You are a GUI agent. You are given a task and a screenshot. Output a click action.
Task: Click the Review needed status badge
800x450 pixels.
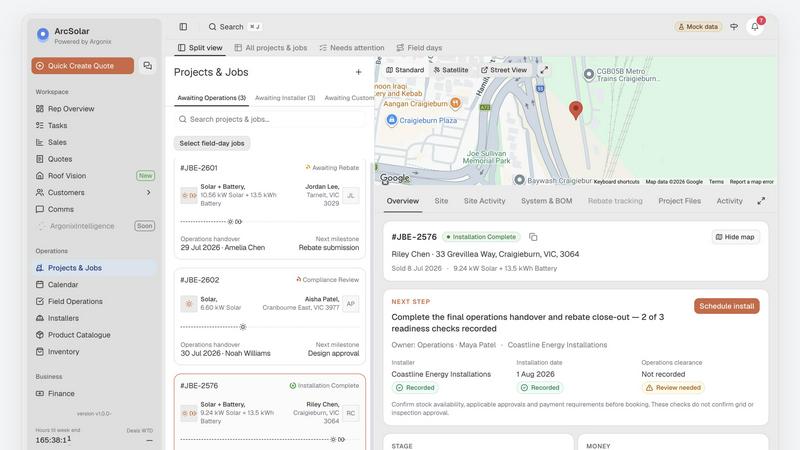point(673,388)
